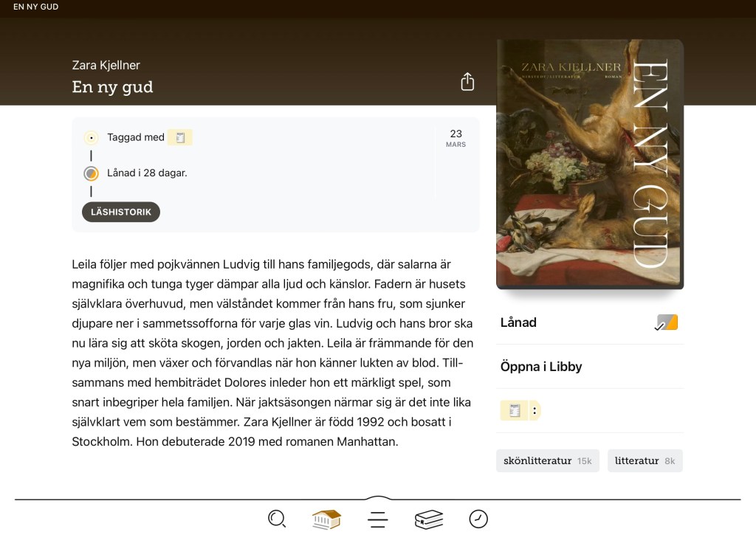Open the search magnifier in bottom bar
This screenshot has height=546, width=756.
[x=277, y=519]
